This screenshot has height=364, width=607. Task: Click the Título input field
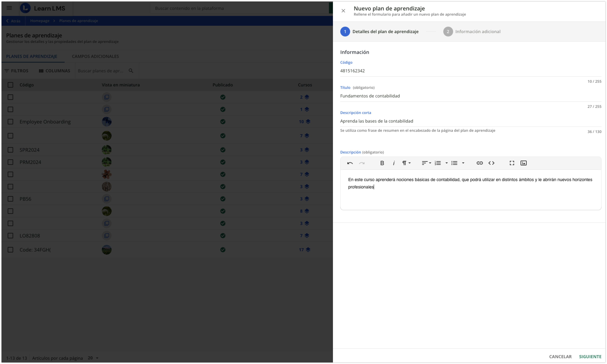coord(471,96)
